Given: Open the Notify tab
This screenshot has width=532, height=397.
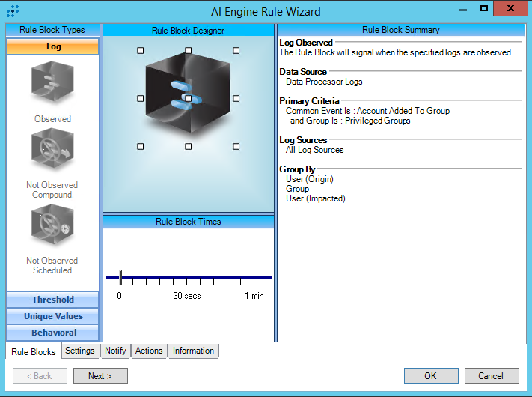Looking at the screenshot, I should coord(115,351).
